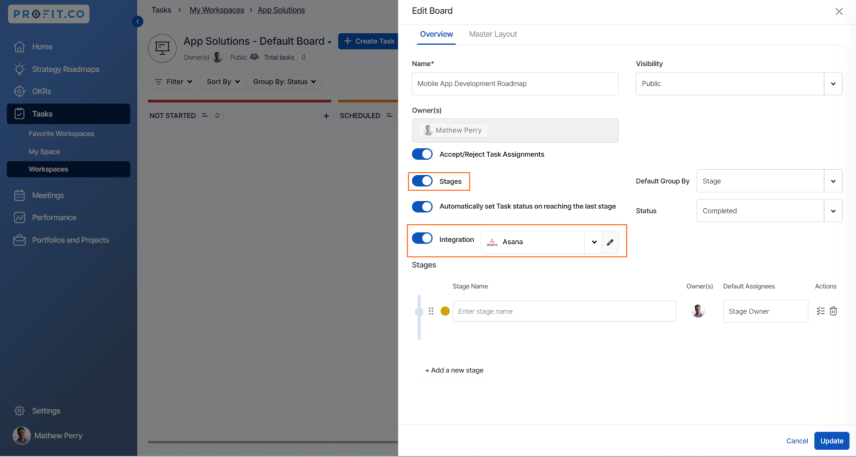Delete the stage using the trash icon
The image size is (856, 457).
click(833, 311)
